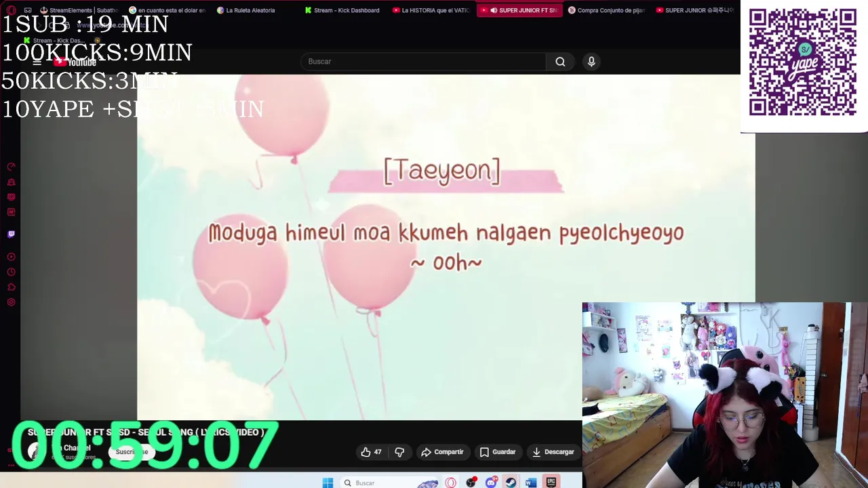Click the YouTube logo home link
Viewport: 868px width, 488px height.
[75, 62]
